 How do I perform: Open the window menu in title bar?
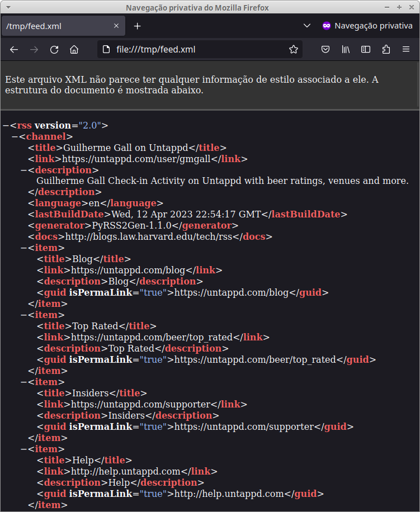pyautogui.click(x=8, y=7)
